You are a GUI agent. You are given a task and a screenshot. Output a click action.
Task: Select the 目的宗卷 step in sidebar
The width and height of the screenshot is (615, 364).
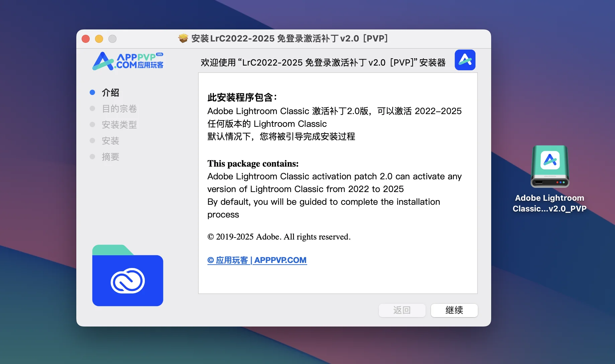point(119,108)
